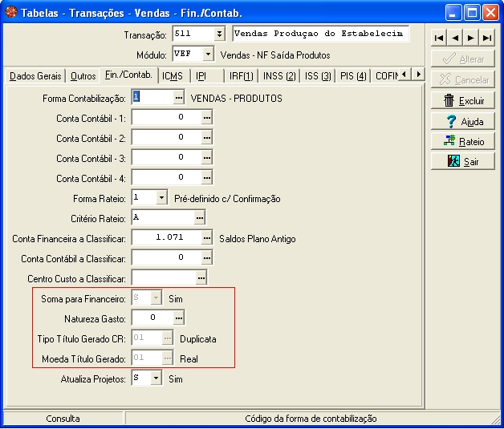Open help with Ajuda button

click(462, 121)
